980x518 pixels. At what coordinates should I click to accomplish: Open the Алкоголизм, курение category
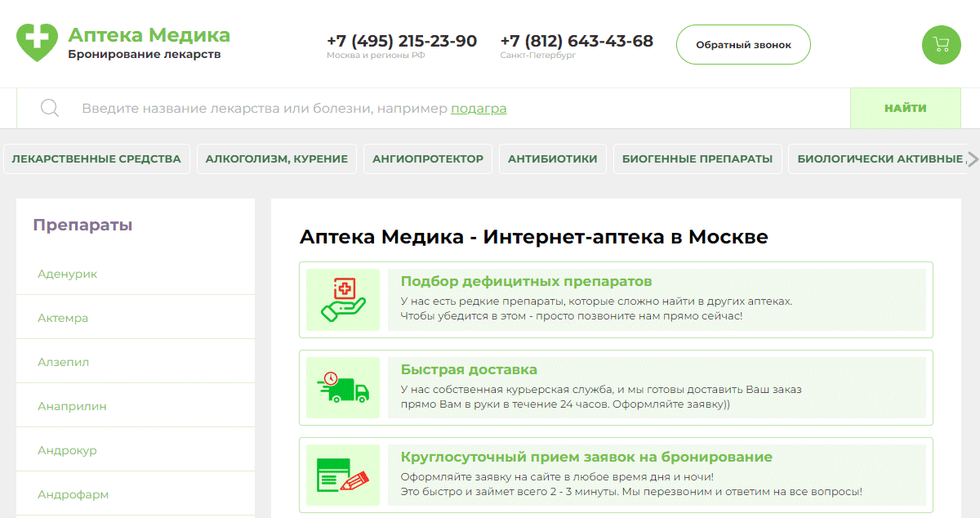coord(277,159)
